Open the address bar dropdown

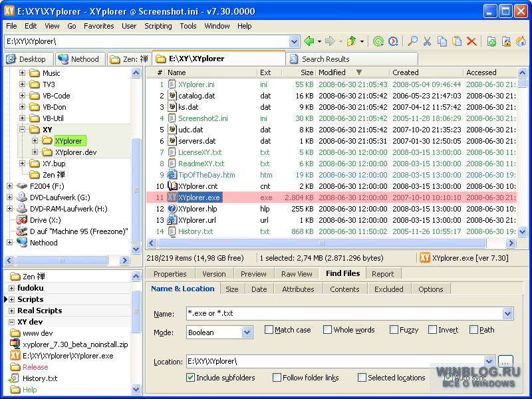tap(294, 42)
